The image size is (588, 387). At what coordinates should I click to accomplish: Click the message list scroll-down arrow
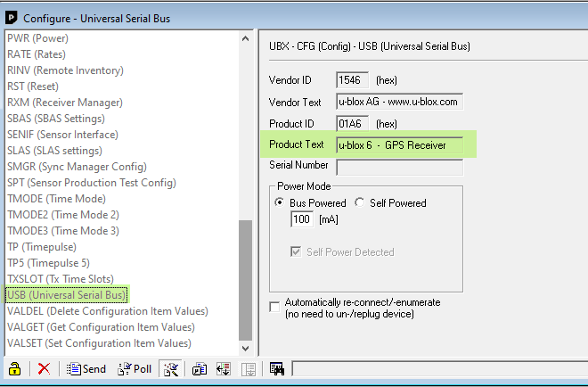245,349
